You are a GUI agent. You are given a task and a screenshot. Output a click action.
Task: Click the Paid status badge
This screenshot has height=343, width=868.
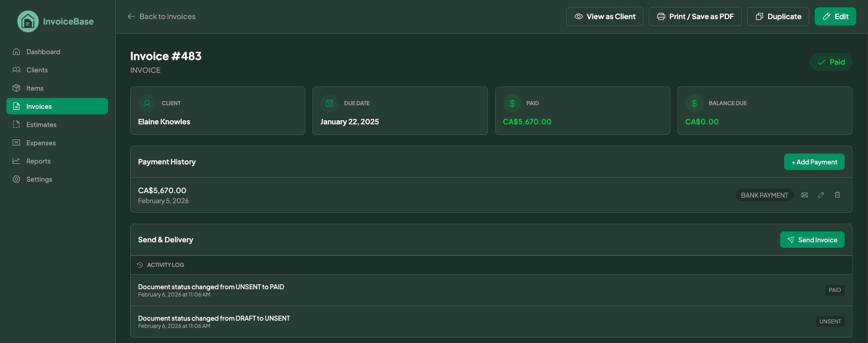(x=831, y=62)
